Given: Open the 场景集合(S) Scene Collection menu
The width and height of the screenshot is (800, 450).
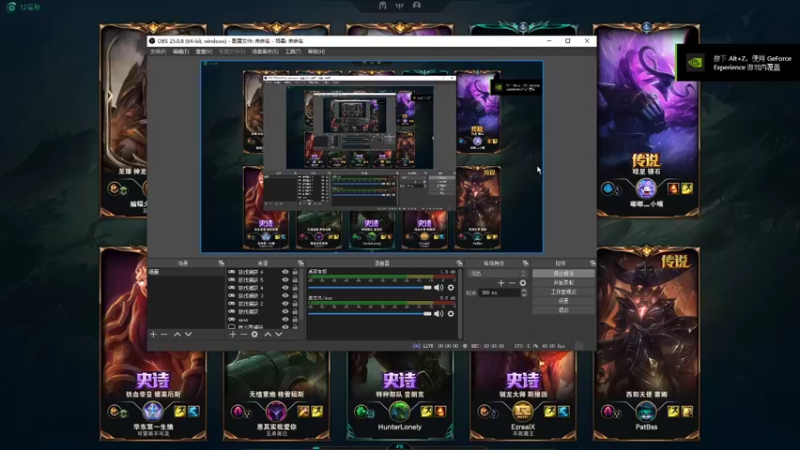Looking at the screenshot, I should pyautogui.click(x=265, y=52).
